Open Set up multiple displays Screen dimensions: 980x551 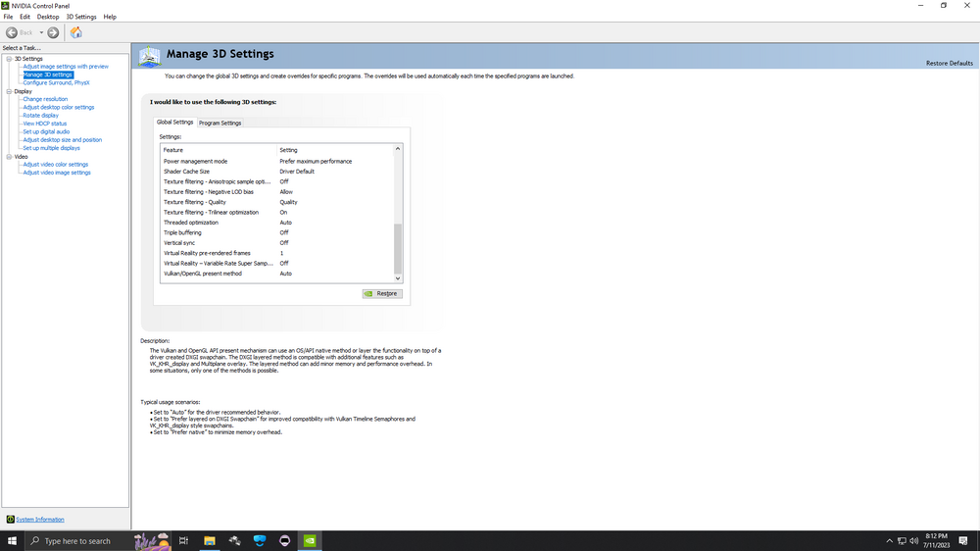51,148
